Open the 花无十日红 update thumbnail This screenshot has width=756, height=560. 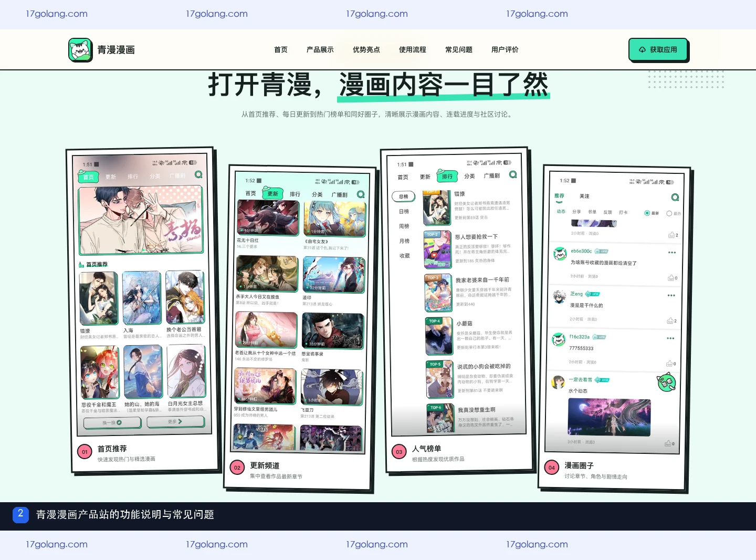click(268, 217)
